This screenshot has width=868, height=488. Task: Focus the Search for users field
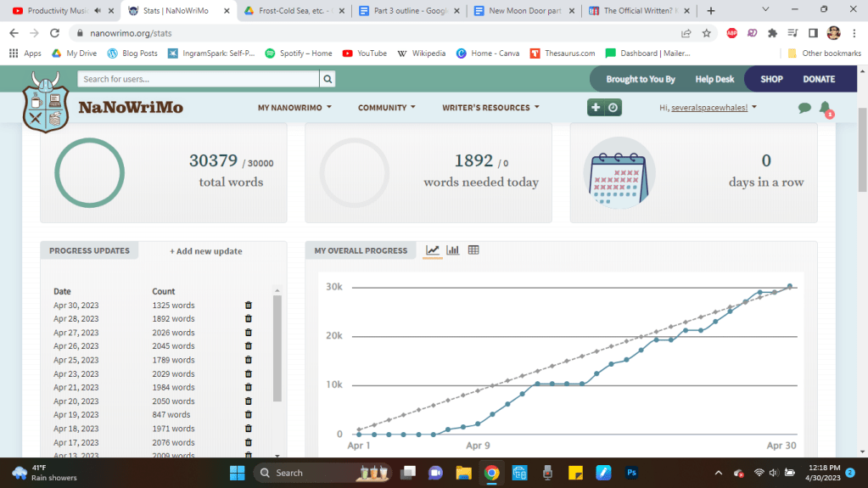pos(199,79)
